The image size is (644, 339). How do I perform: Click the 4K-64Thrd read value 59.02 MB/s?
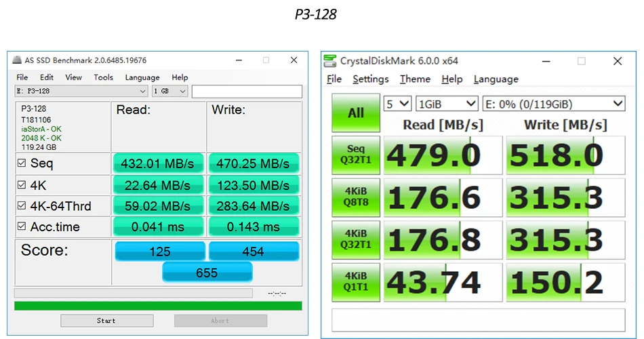tap(158, 206)
